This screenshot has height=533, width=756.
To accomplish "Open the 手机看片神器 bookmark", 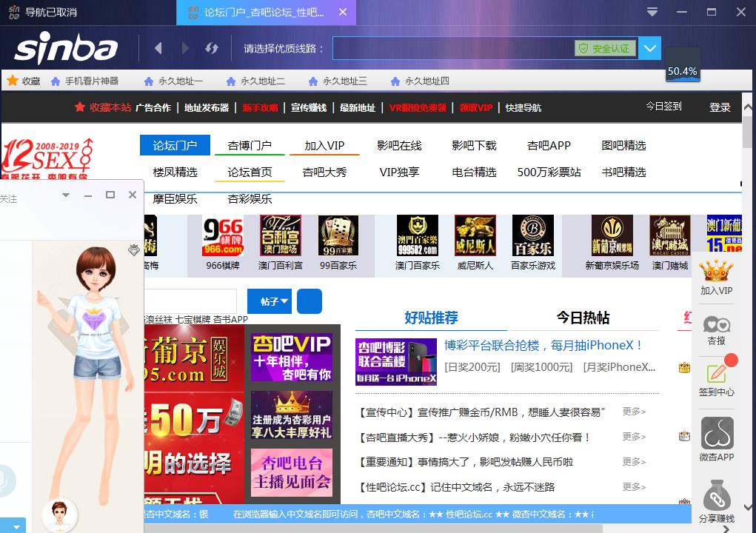I will coord(85,81).
